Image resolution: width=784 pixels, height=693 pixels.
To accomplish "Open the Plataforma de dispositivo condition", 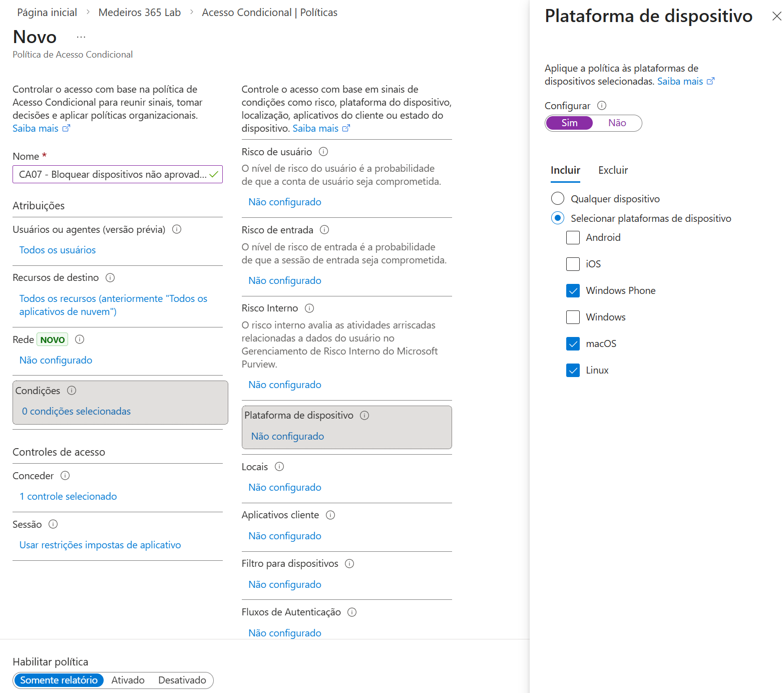I will click(346, 427).
